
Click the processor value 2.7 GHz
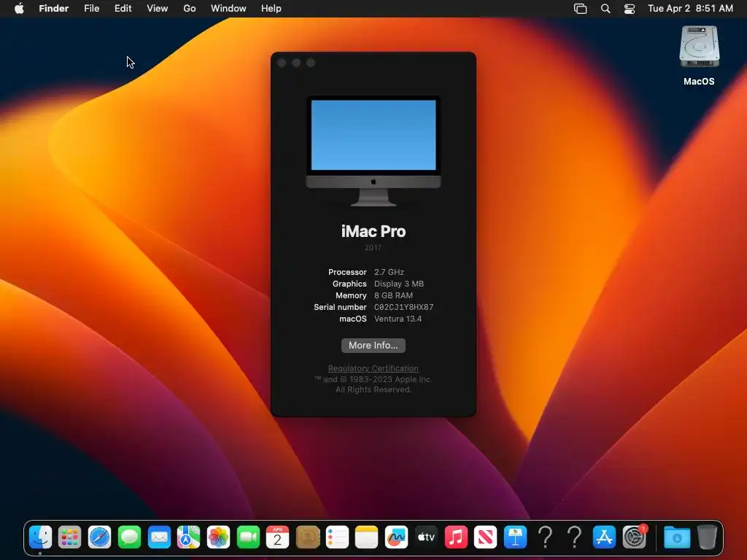[x=389, y=272]
